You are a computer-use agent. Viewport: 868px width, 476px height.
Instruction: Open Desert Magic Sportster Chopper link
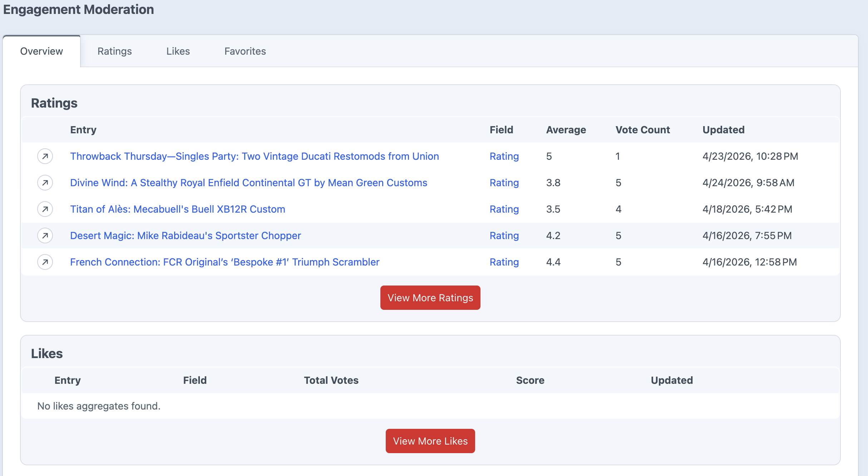coord(186,235)
